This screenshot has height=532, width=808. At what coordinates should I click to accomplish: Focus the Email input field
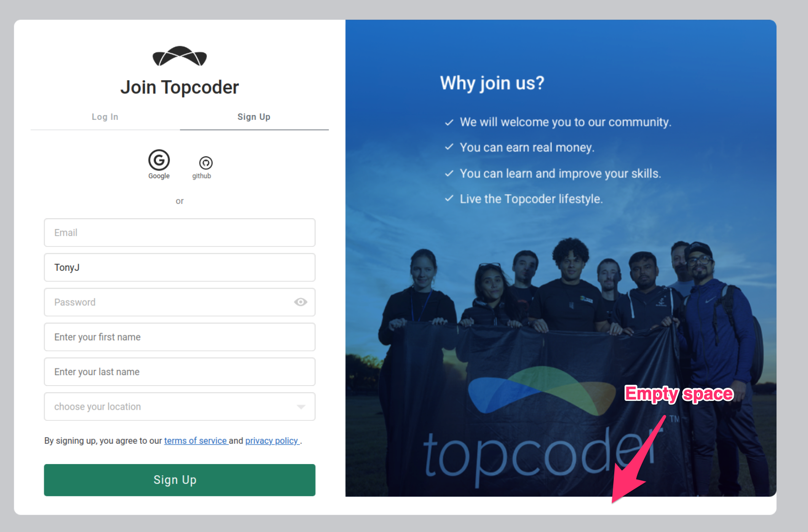pyautogui.click(x=180, y=233)
